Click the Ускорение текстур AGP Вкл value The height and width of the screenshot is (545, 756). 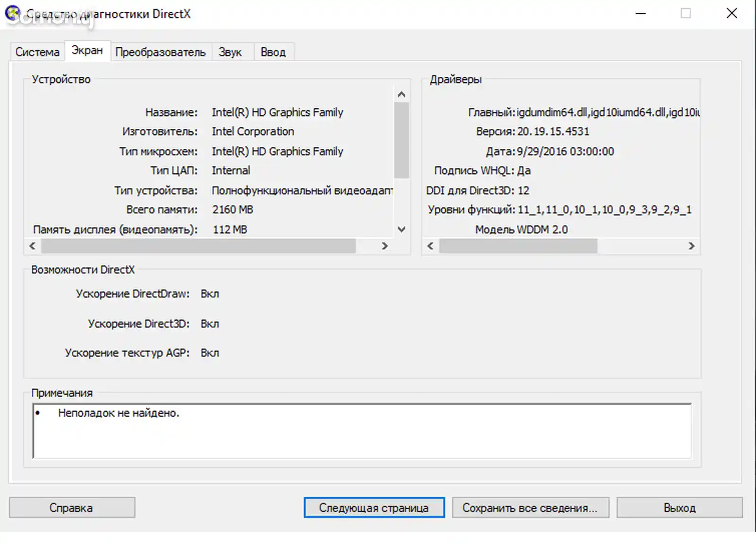(210, 353)
